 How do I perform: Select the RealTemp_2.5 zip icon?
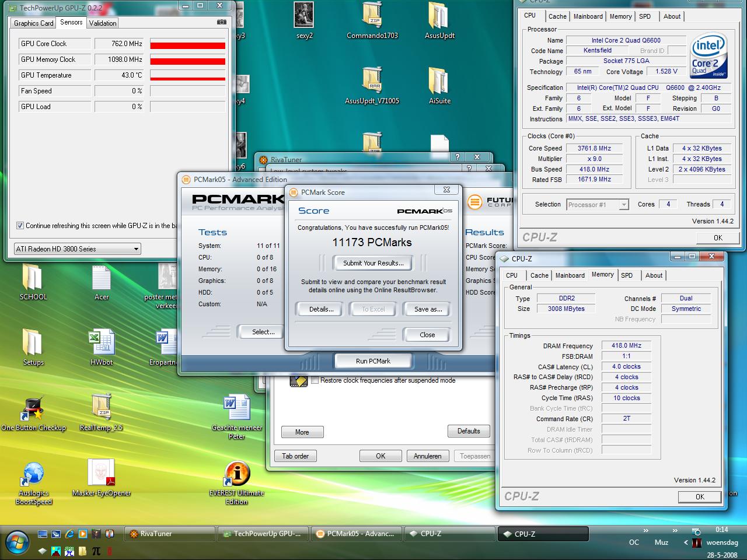(102, 413)
